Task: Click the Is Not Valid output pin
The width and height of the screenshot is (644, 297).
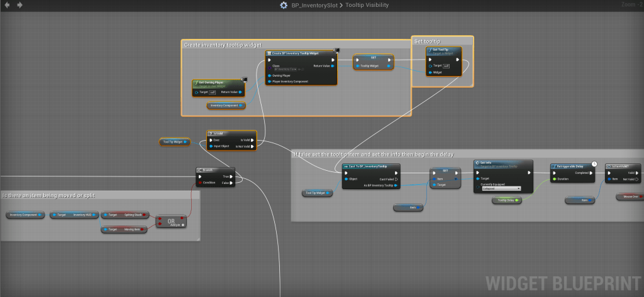Action: click(x=253, y=146)
